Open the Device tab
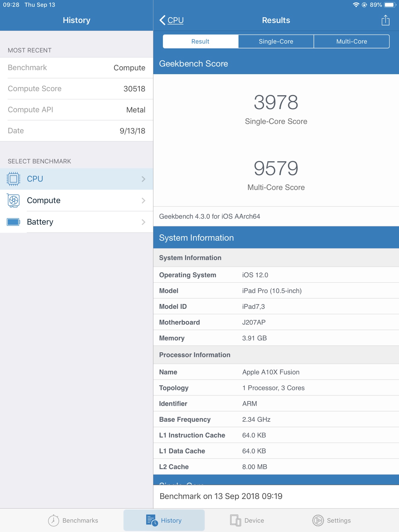 tap(247, 520)
